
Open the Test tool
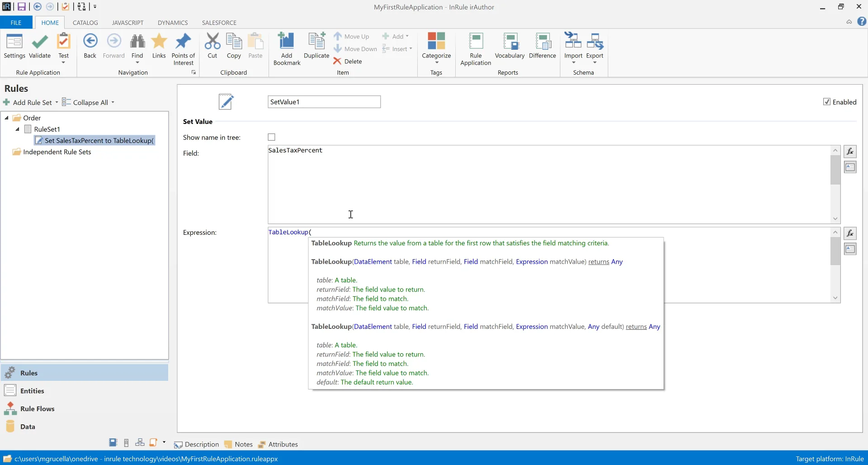63,47
